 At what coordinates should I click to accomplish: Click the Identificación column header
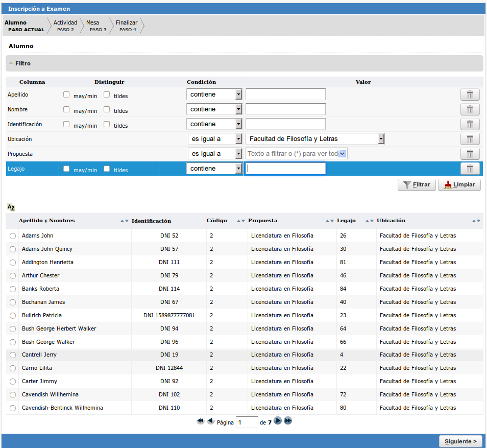pyautogui.click(x=151, y=221)
